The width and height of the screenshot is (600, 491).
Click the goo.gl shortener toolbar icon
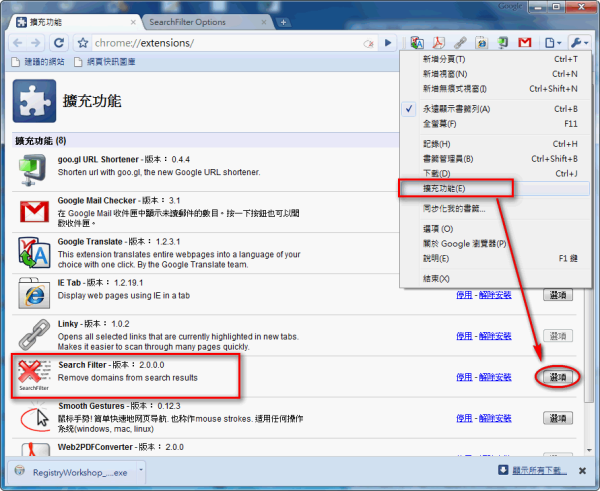coord(503,42)
